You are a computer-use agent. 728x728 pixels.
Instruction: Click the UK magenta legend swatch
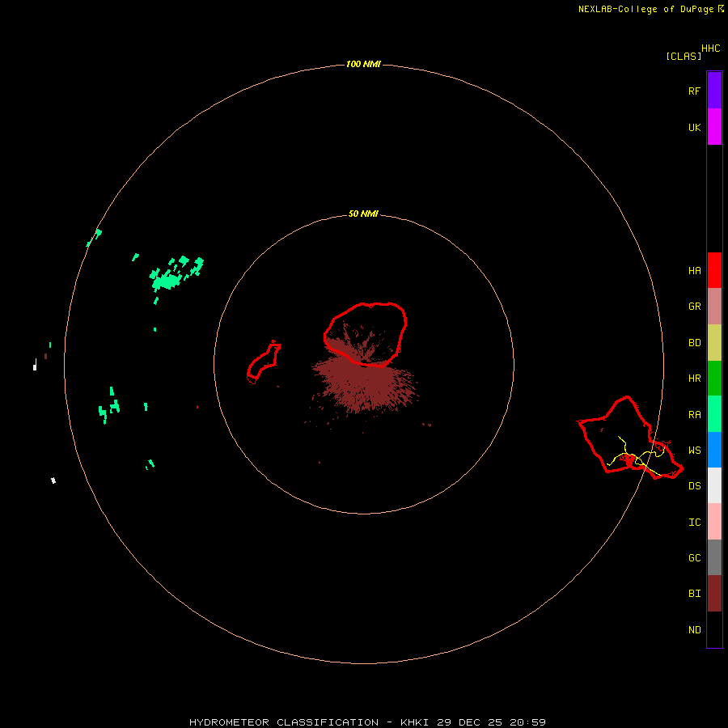tap(714, 127)
